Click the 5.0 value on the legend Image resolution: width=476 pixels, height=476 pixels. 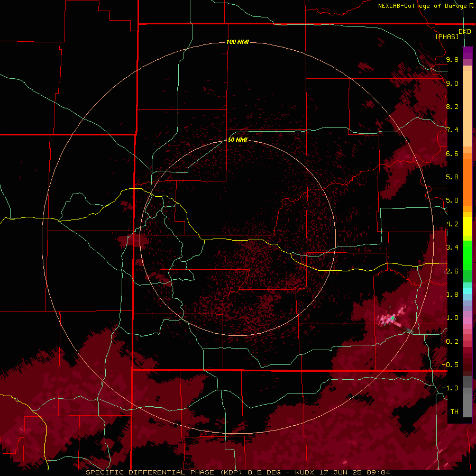[x=452, y=200]
